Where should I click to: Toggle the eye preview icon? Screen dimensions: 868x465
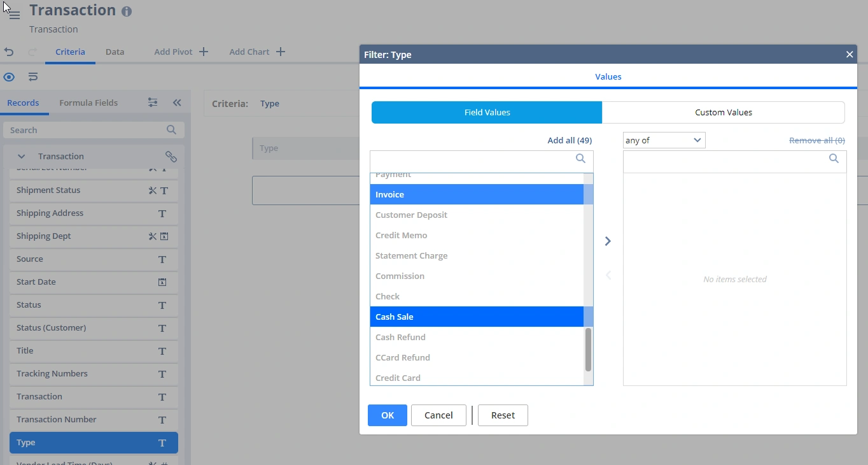tap(9, 77)
